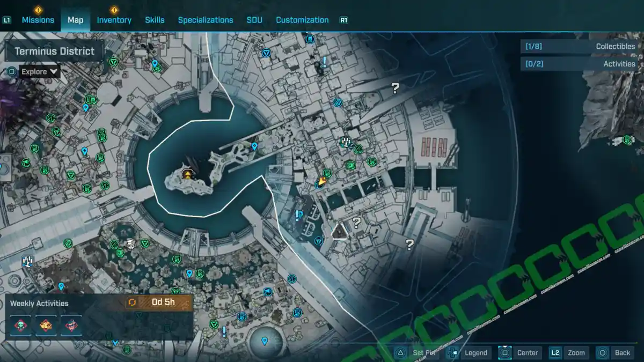This screenshot has height=362, width=644.
Task: Click the 0d 5h weekly reset timer
Action: pyautogui.click(x=159, y=302)
